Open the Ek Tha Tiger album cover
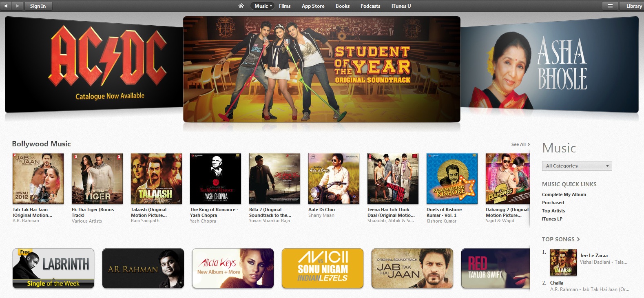 [97, 179]
